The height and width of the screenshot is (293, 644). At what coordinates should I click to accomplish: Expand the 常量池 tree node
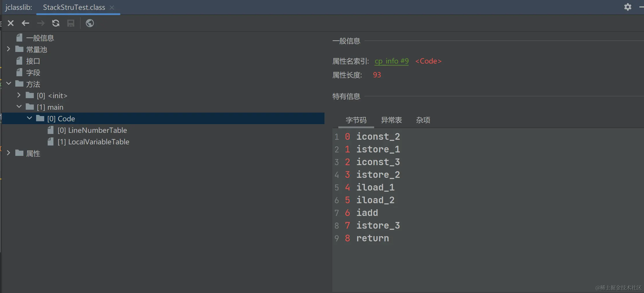(8, 49)
